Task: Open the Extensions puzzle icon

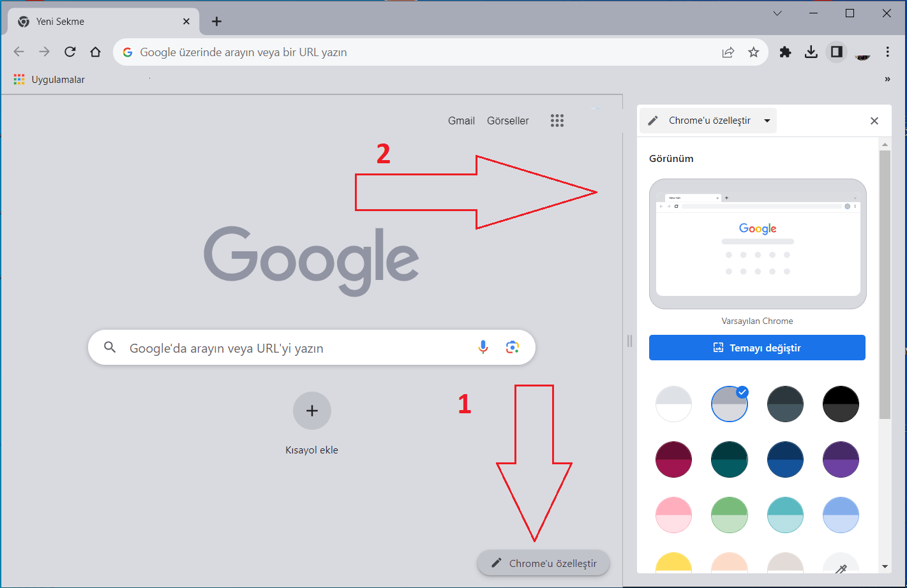Action: coord(786,52)
